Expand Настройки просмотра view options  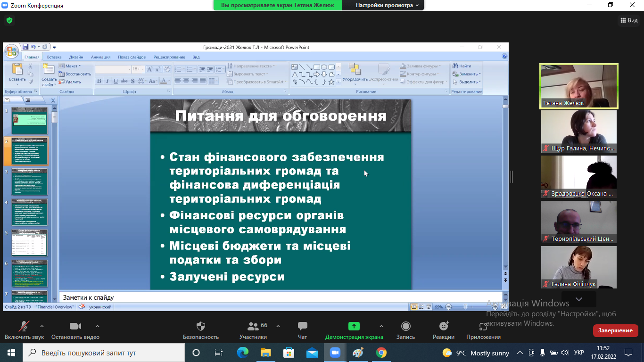[387, 5]
